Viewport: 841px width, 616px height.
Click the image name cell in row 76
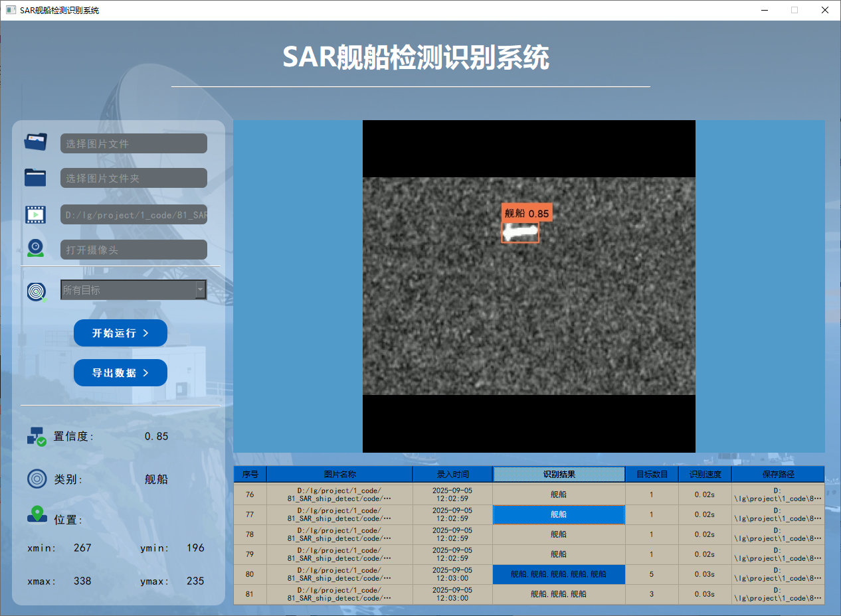click(x=339, y=495)
